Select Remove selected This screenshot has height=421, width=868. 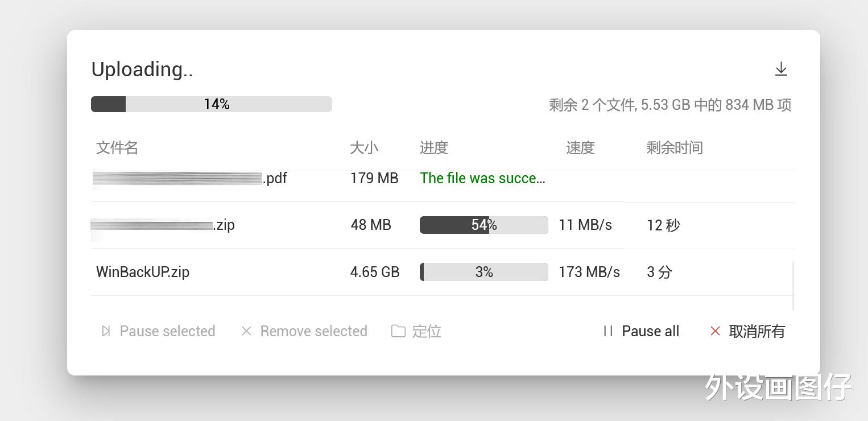313,331
